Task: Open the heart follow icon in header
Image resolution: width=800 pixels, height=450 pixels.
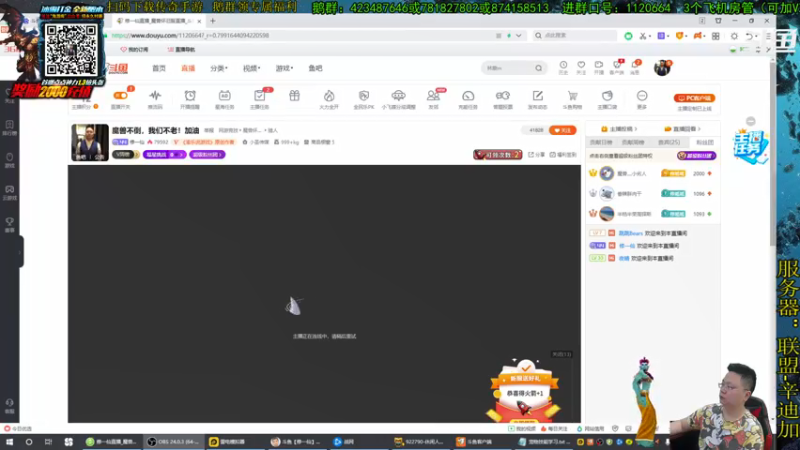Action: (581, 65)
